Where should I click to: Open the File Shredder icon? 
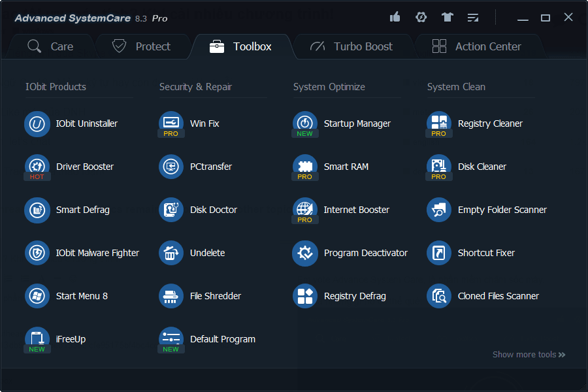coord(171,297)
